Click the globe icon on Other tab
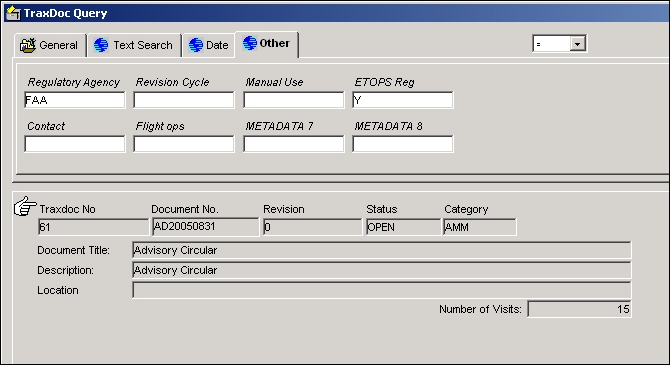The image size is (670, 365). click(250, 43)
